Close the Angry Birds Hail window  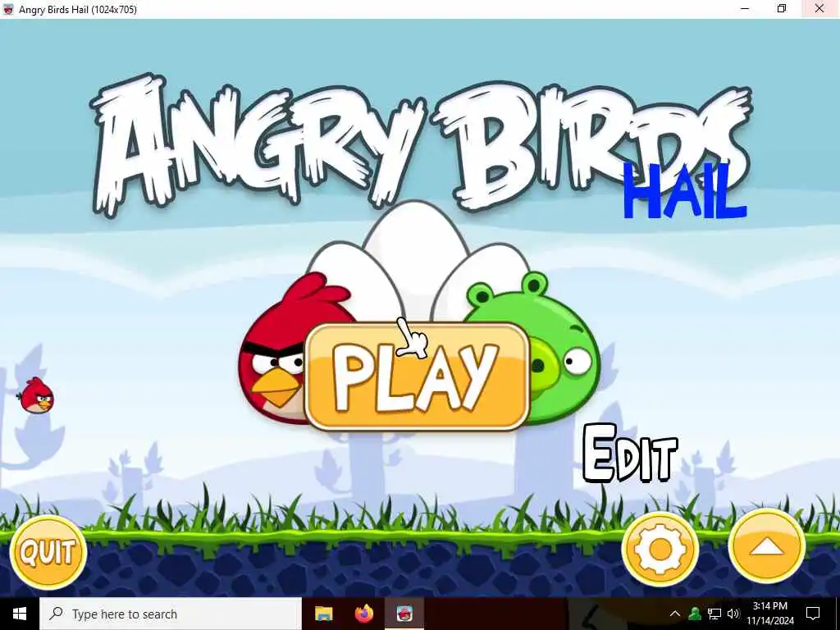[819, 8]
